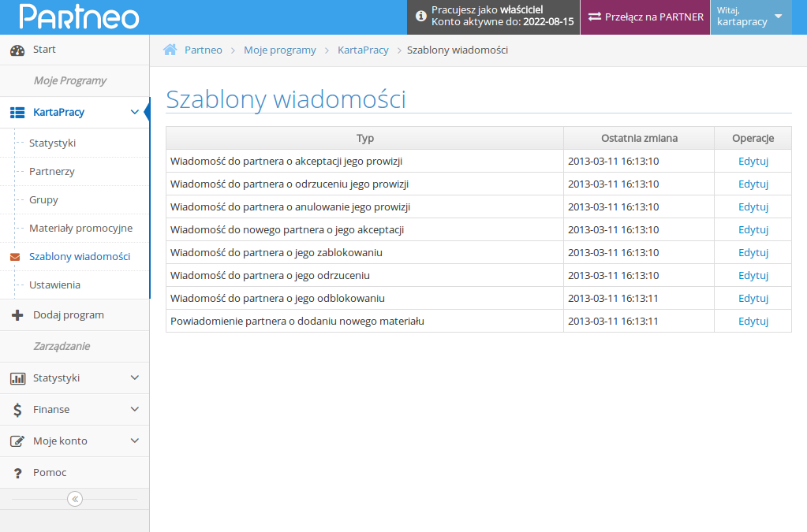Open Grupy submenu item
Viewport: 807px width, 532px height.
coord(75,199)
